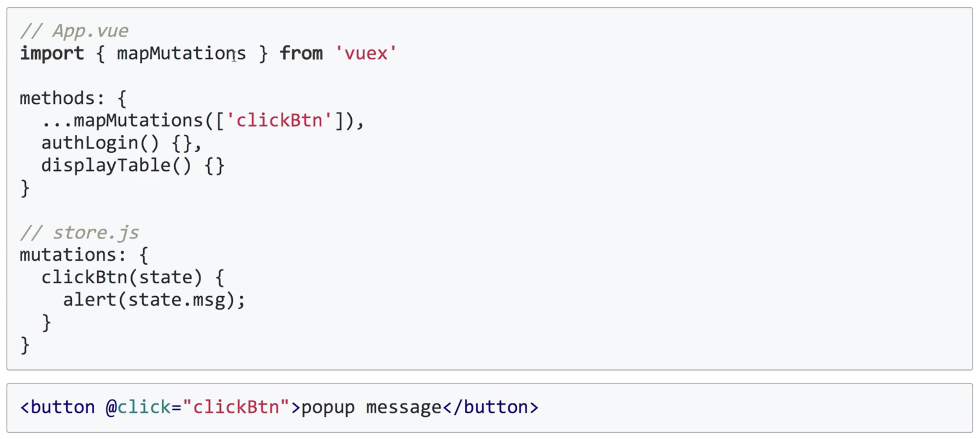Image resolution: width=980 pixels, height=439 pixels.
Task: Click the 'import' keyword
Action: click(52, 53)
